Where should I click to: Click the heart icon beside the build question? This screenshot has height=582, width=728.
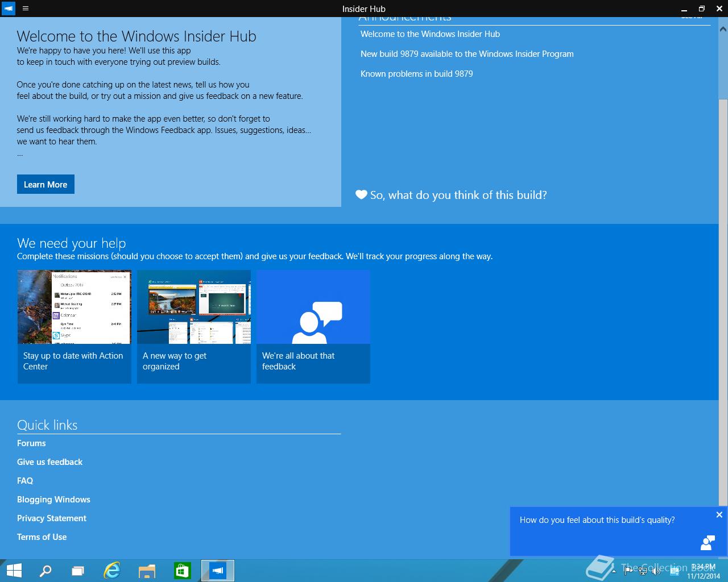361,195
